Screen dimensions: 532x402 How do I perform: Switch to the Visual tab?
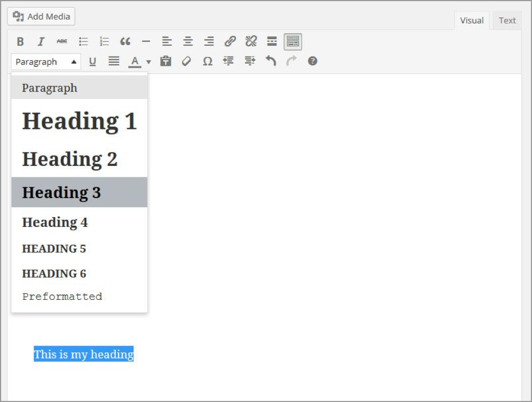pos(471,20)
